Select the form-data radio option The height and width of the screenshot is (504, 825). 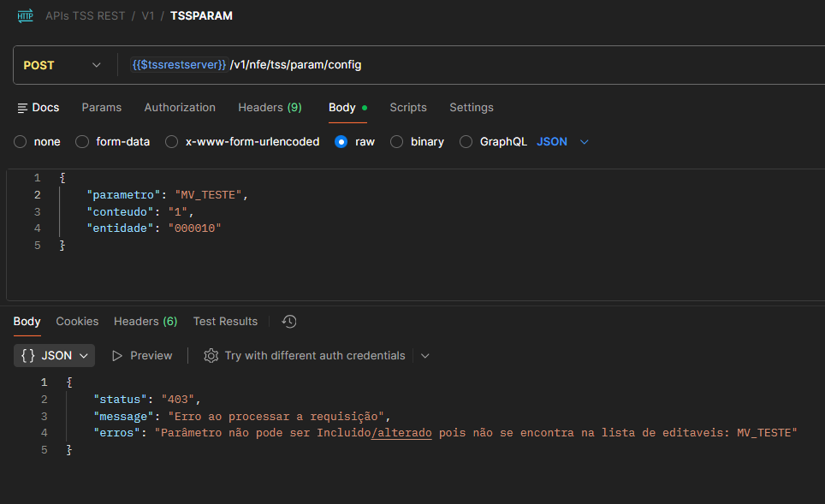click(82, 142)
